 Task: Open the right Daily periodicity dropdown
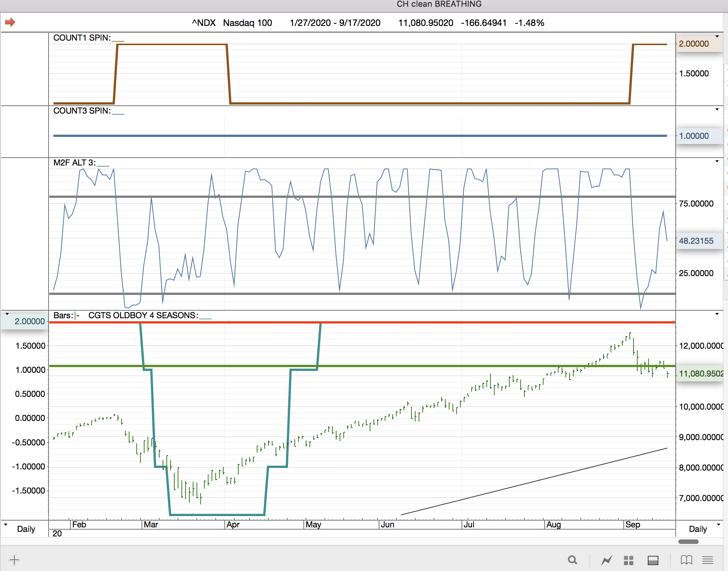(x=719, y=524)
